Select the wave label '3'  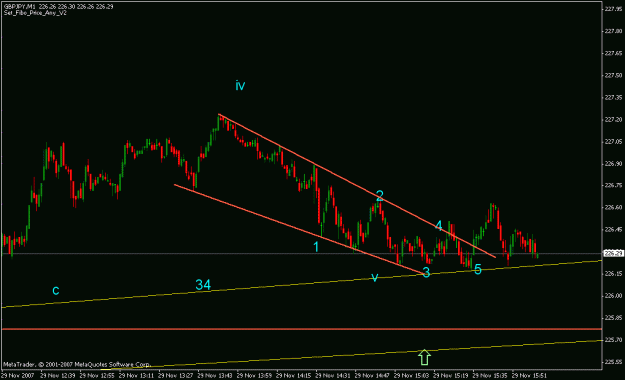pos(426,272)
